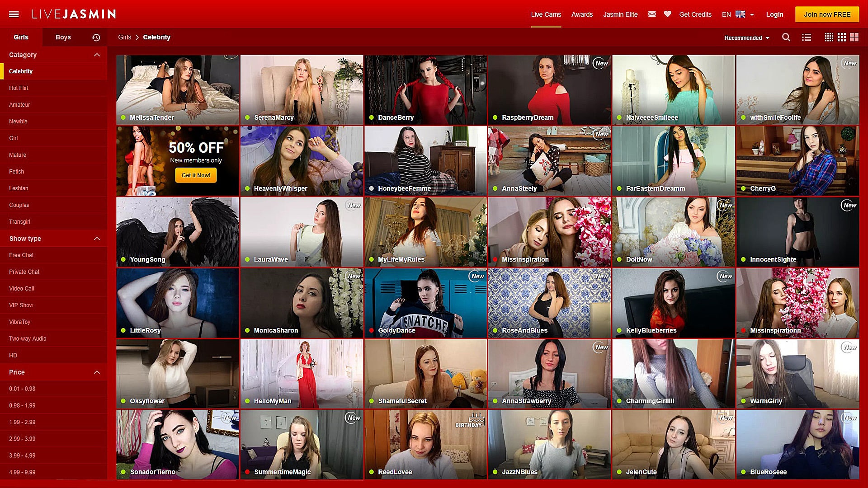The height and width of the screenshot is (488, 868).
Task: Open the Recommended sort dropdown
Action: coord(746,38)
